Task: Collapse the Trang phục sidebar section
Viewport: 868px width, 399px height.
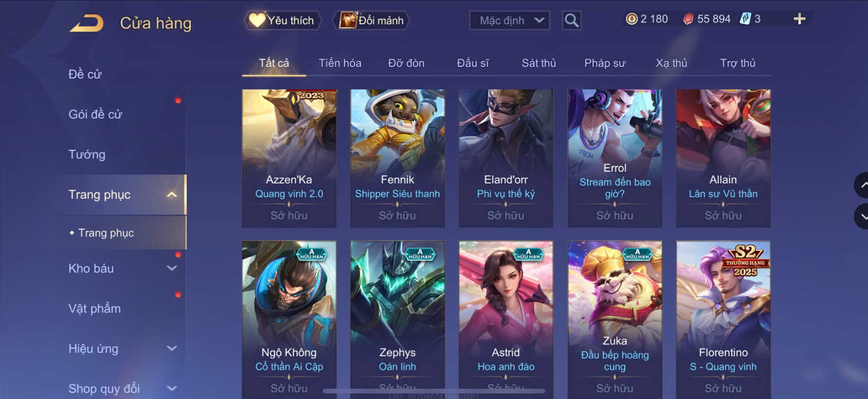Action: click(x=172, y=195)
